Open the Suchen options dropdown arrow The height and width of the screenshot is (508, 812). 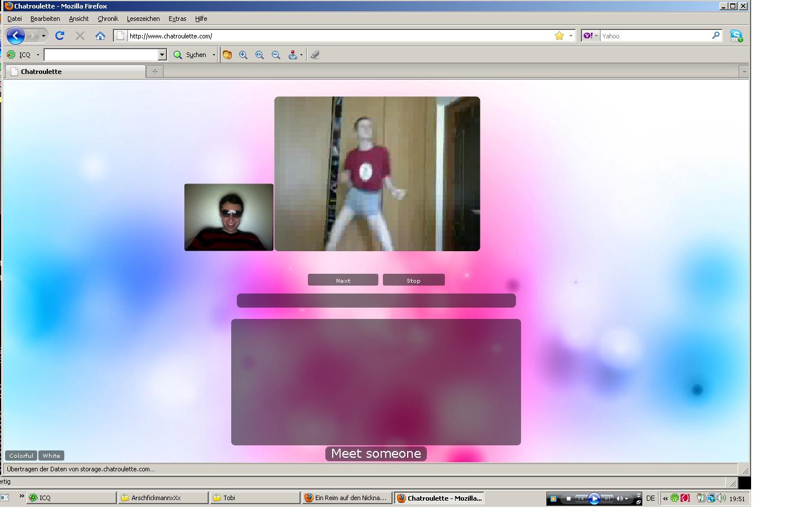(x=214, y=55)
